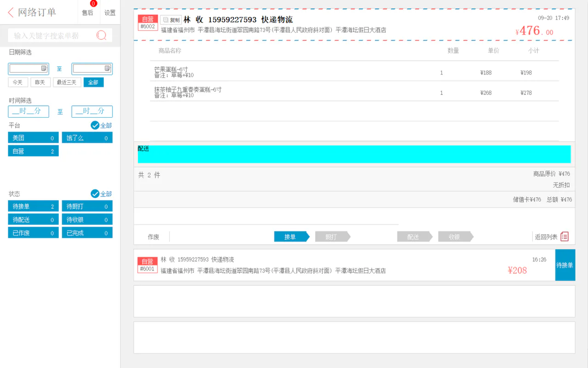Click the 接单 accept order step
The width and height of the screenshot is (588, 368).
292,236
